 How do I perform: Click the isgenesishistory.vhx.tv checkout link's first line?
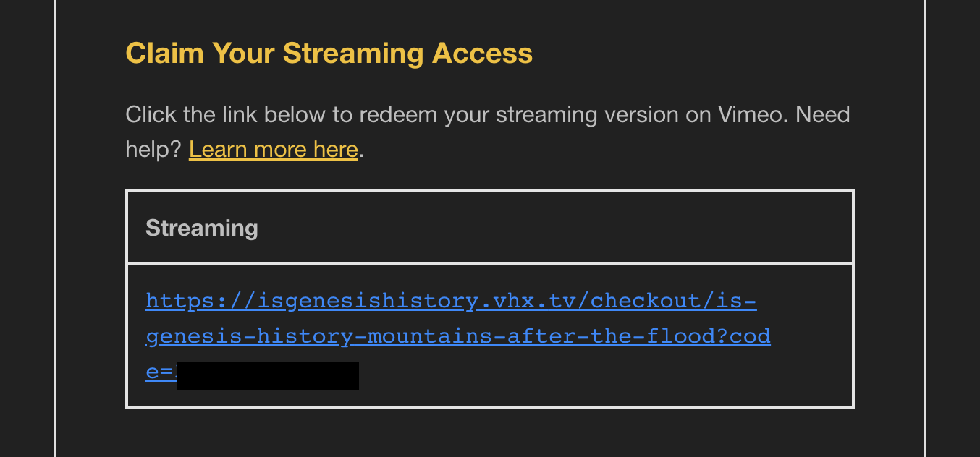click(x=451, y=300)
